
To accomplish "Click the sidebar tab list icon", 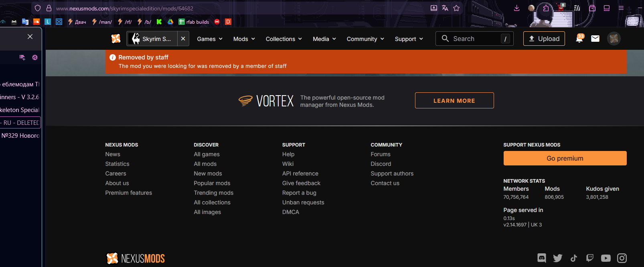I will pyautogui.click(x=22, y=57).
